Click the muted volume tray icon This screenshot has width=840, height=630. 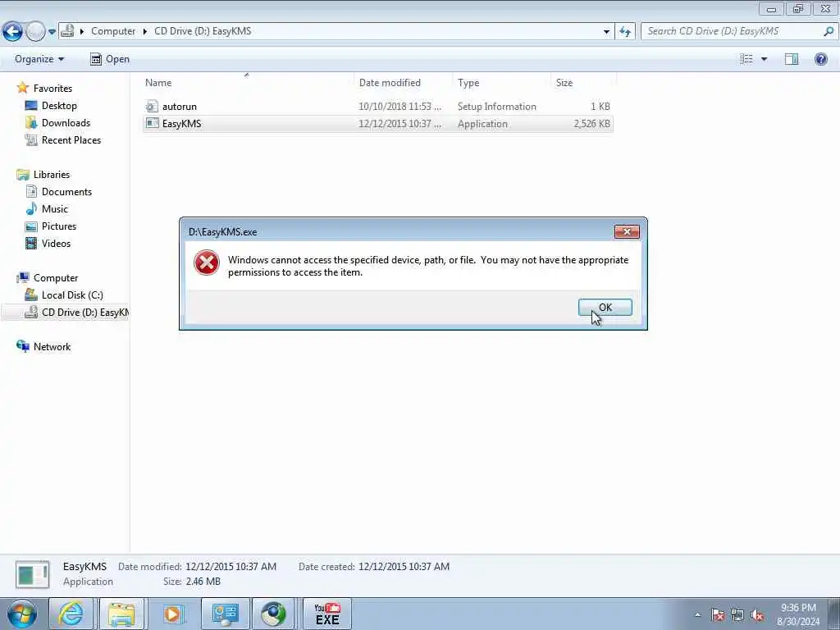[x=757, y=614]
